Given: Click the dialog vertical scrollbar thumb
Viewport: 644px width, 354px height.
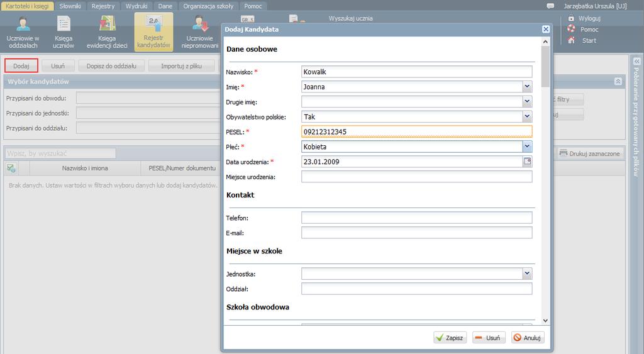Looking at the screenshot, I should coord(545,67).
